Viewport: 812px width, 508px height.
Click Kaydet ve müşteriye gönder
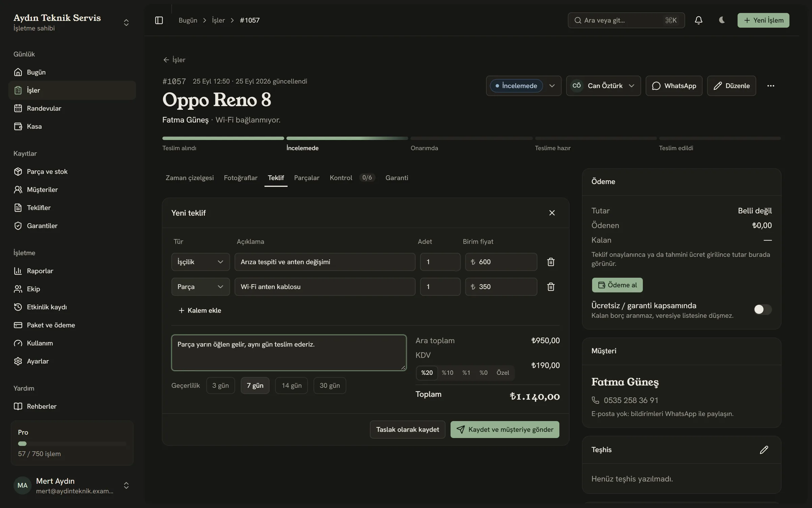pyautogui.click(x=505, y=429)
